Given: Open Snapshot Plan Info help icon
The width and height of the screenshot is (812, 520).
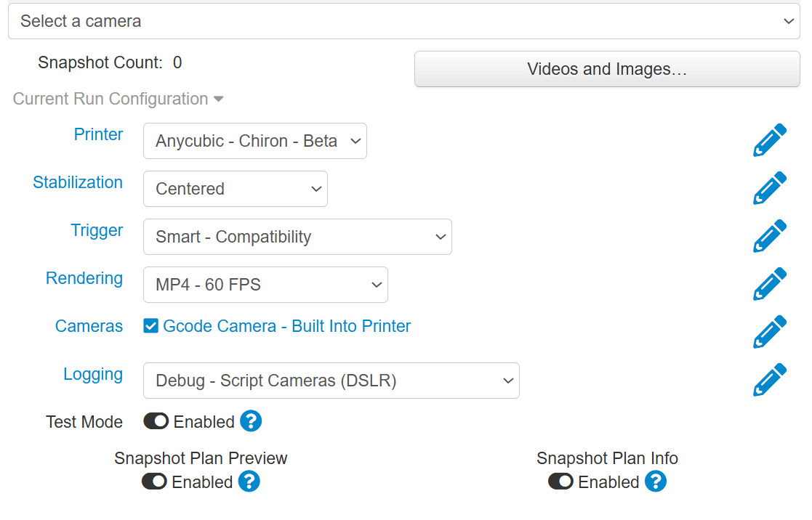Looking at the screenshot, I should [656, 482].
